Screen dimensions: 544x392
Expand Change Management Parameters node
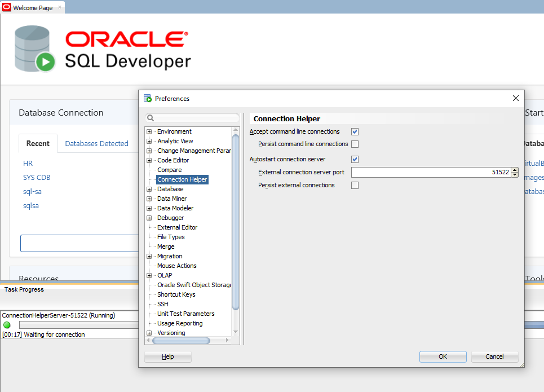point(149,151)
